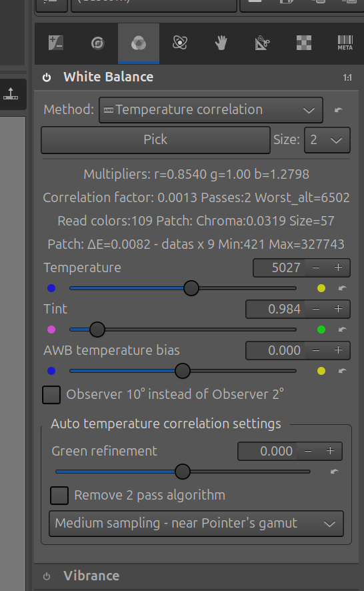The width and height of the screenshot is (364, 591).
Task: Open the picker Size dropdown
Action: tap(327, 140)
